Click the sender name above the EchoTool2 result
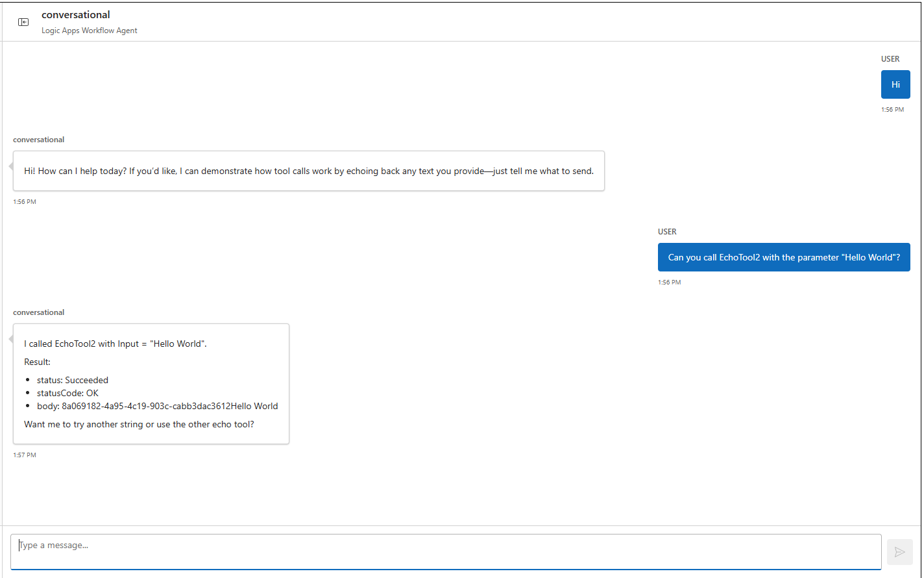924x578 pixels. (39, 312)
